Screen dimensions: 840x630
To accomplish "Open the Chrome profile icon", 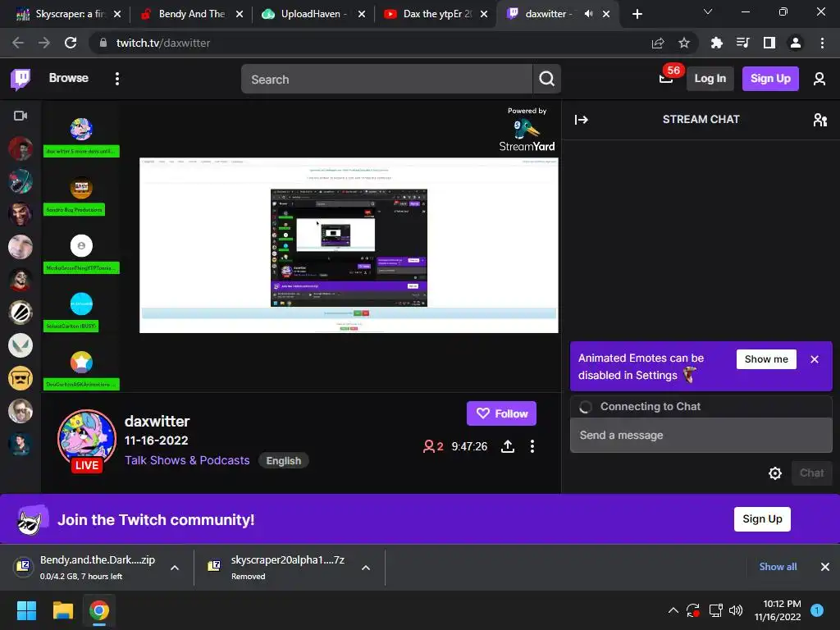I will [796, 43].
